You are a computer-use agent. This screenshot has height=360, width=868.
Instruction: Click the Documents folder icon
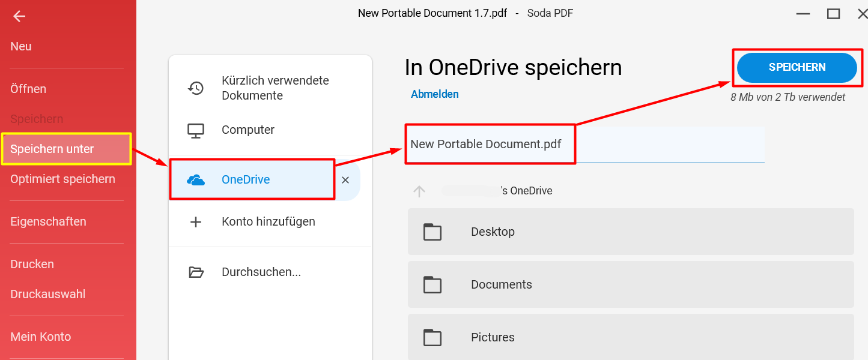click(x=432, y=284)
